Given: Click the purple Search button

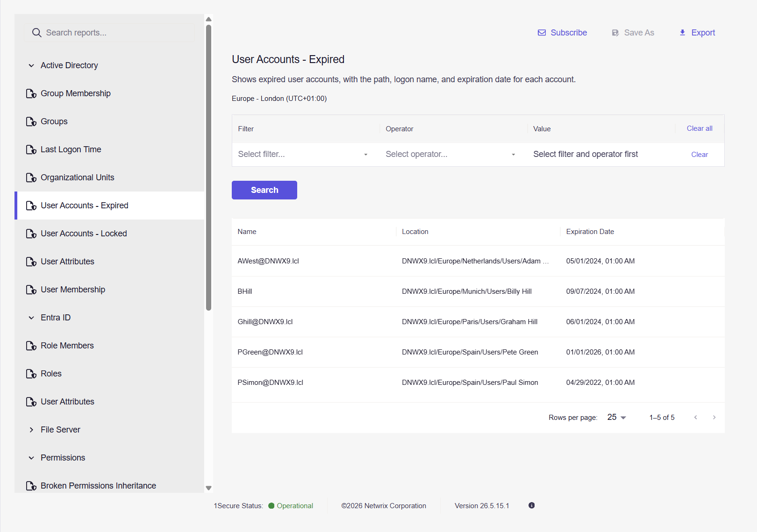Looking at the screenshot, I should [x=264, y=190].
